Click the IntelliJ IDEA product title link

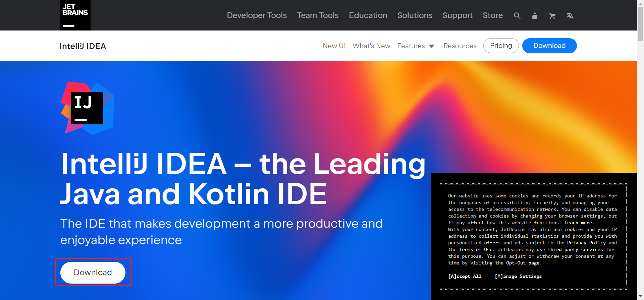pyautogui.click(x=83, y=46)
